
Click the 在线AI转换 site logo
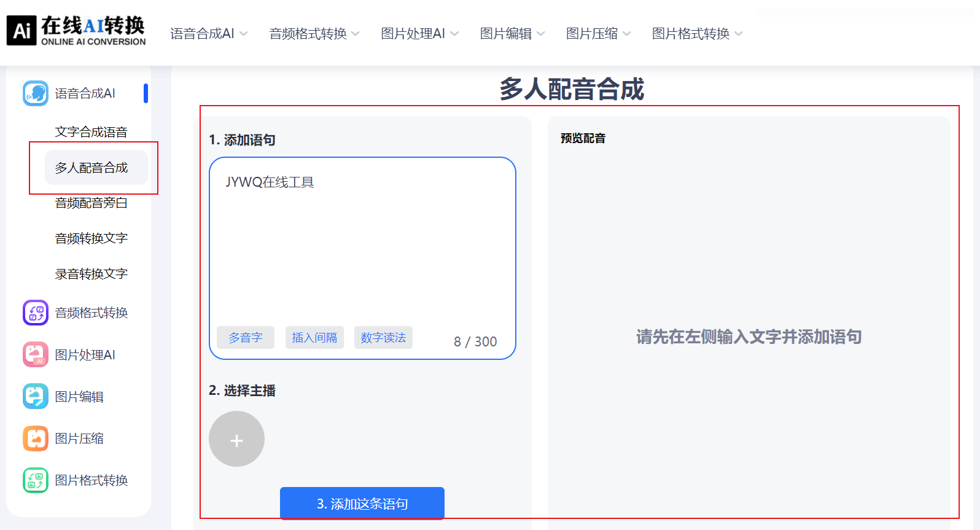[x=77, y=31]
